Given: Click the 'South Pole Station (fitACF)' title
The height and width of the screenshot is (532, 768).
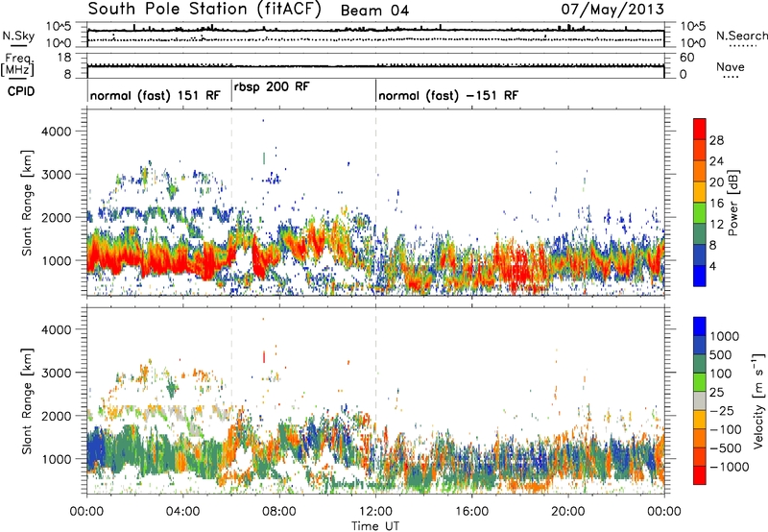Looking at the screenshot, I should point(204,10).
